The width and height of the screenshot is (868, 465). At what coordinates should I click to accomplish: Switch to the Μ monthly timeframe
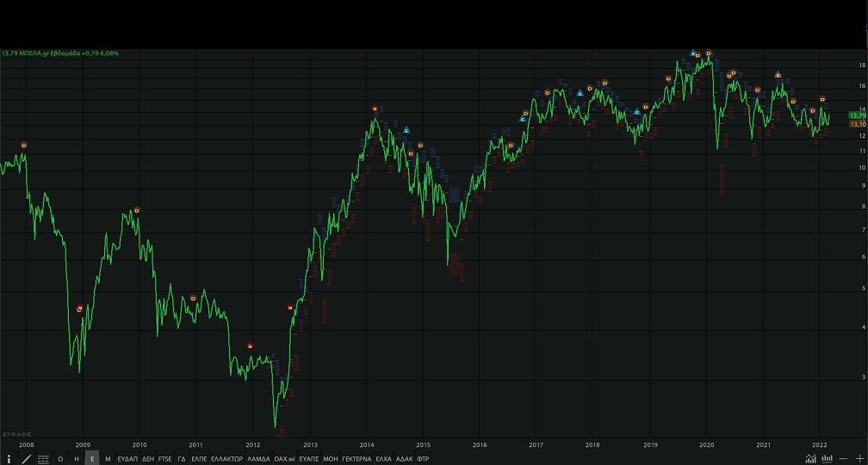(108, 458)
